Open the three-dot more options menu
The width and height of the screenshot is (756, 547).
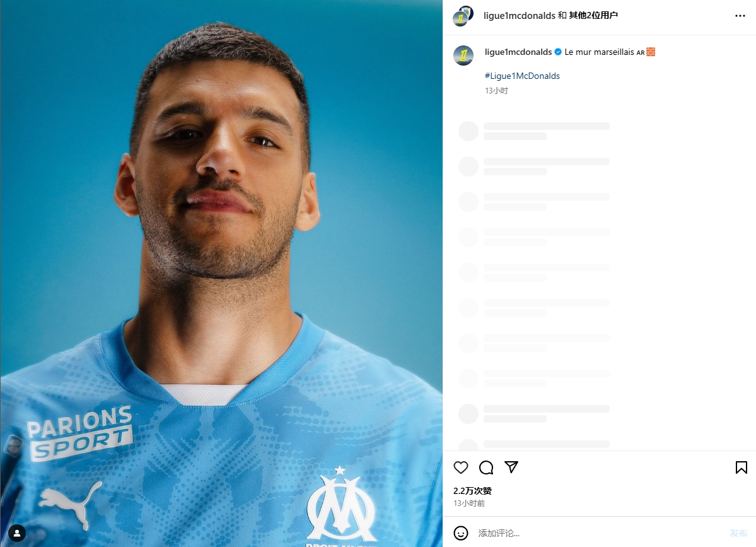pyautogui.click(x=740, y=16)
